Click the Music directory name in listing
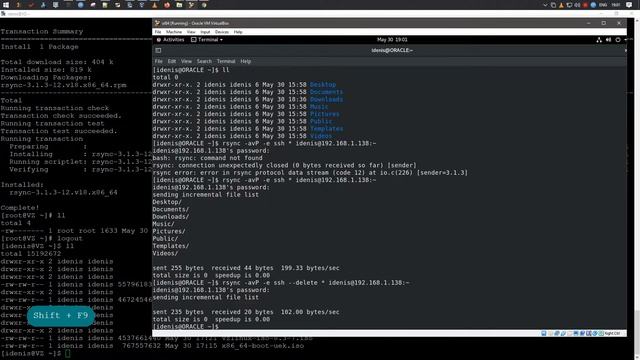The width and height of the screenshot is (640, 360). click(x=319, y=107)
